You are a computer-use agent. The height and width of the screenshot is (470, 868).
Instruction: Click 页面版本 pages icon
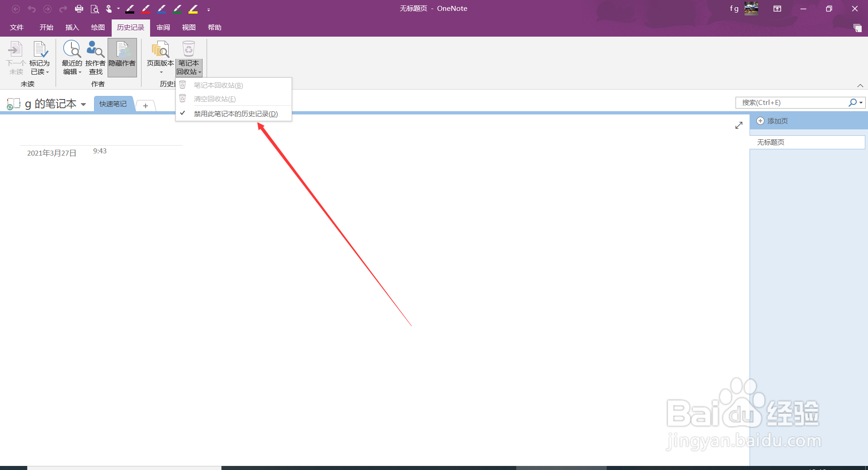coord(160,49)
